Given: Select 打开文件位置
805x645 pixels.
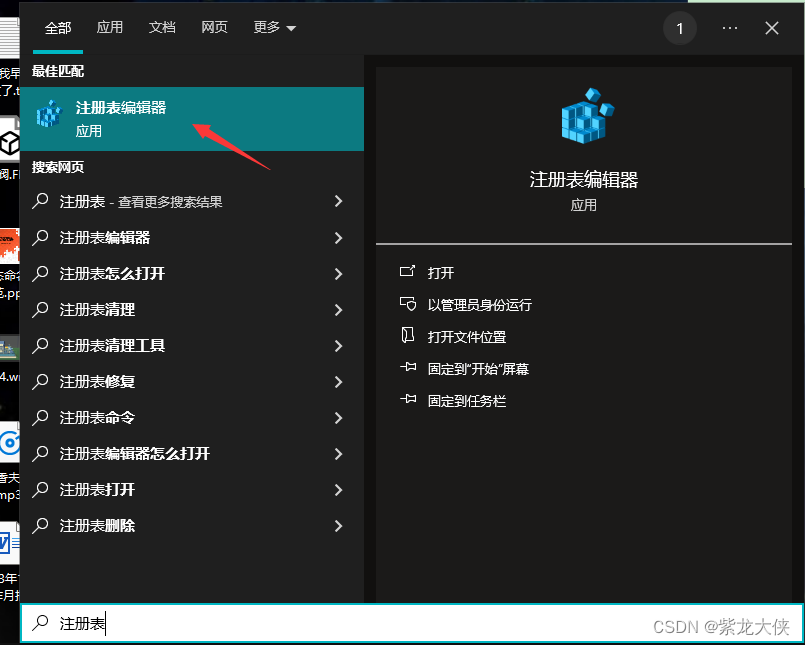Looking at the screenshot, I should pyautogui.click(x=467, y=337).
